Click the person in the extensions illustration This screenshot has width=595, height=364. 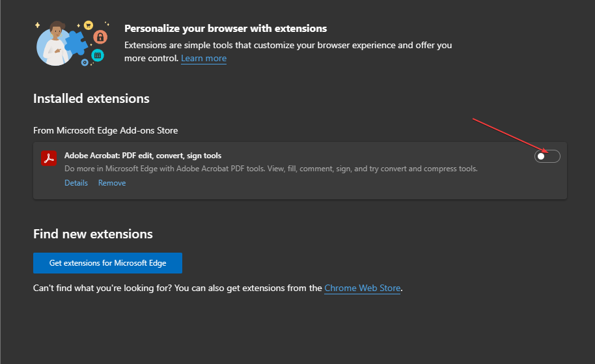55,44
